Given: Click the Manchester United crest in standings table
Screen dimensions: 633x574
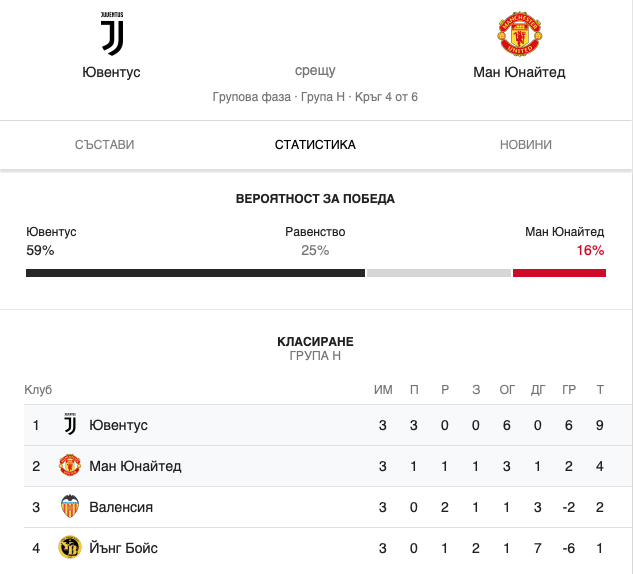Looking at the screenshot, I should [x=70, y=465].
